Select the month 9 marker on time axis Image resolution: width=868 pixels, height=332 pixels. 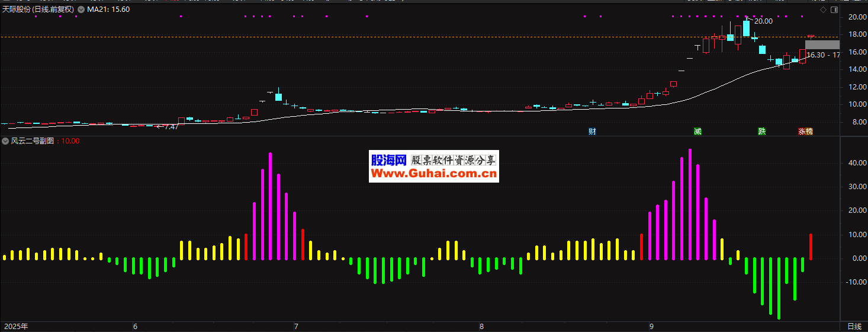tap(651, 327)
